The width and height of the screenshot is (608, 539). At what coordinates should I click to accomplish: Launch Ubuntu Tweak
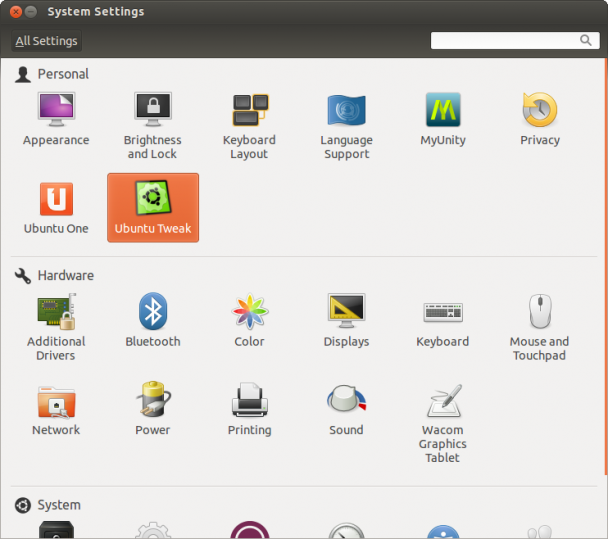point(153,208)
